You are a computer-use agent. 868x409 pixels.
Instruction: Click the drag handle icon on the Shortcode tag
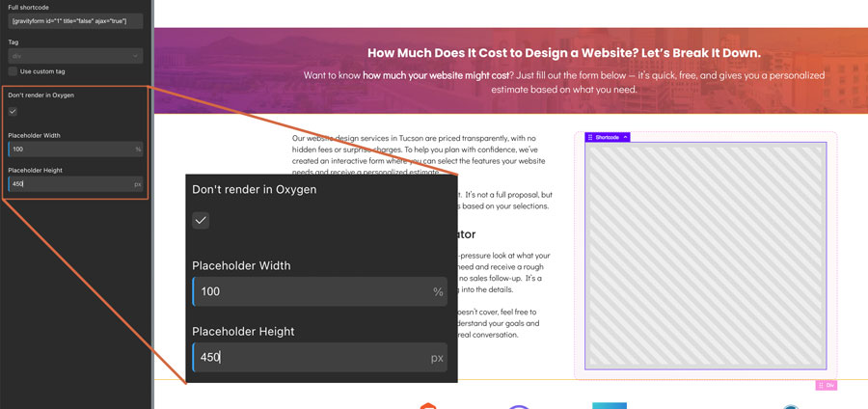click(x=590, y=137)
